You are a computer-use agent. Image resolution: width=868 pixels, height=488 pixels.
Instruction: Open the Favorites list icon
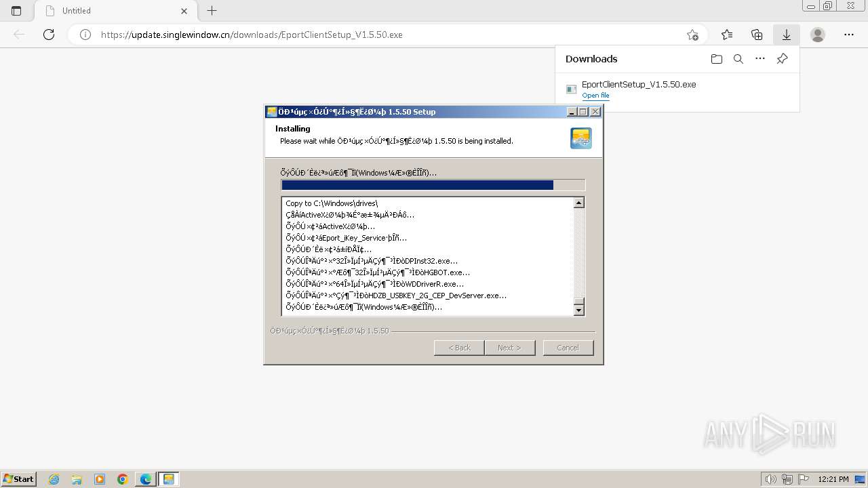coord(727,35)
